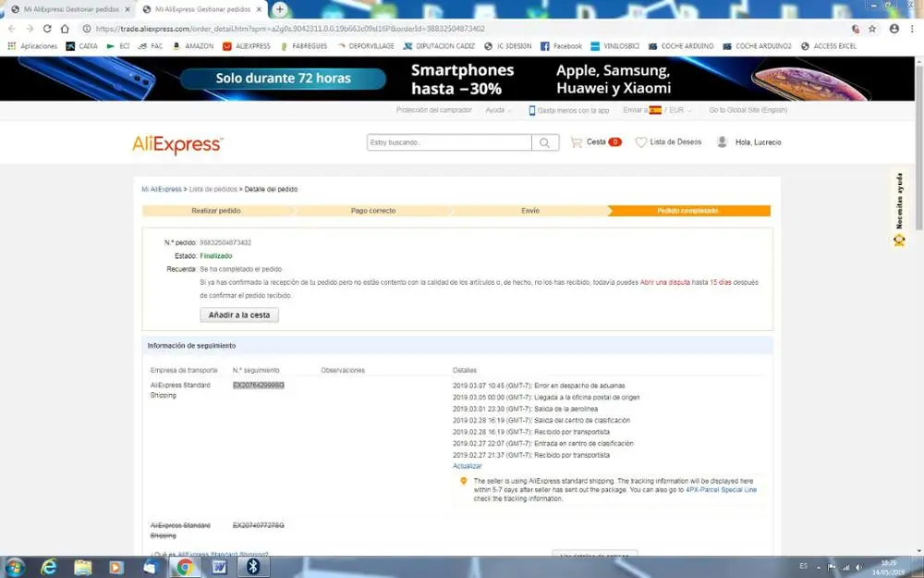Click the Mi AliExpress breadcrumb

pyautogui.click(x=162, y=190)
